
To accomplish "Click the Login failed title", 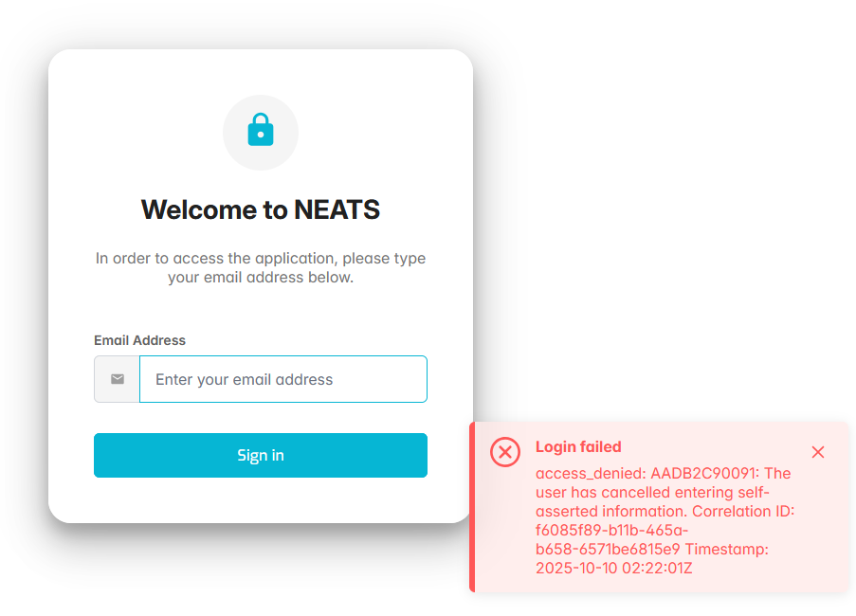I will (578, 447).
